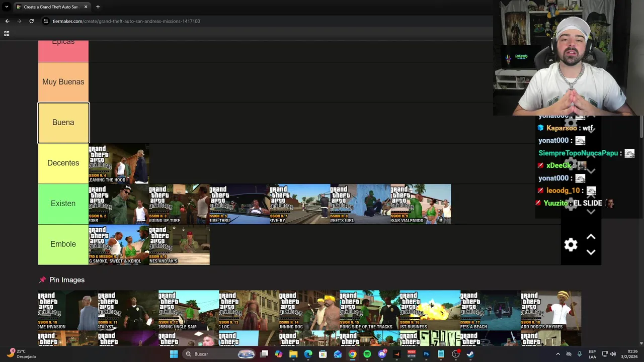644x362 pixels.
Task: Go back using browser back arrow
Action: pyautogui.click(x=7, y=21)
